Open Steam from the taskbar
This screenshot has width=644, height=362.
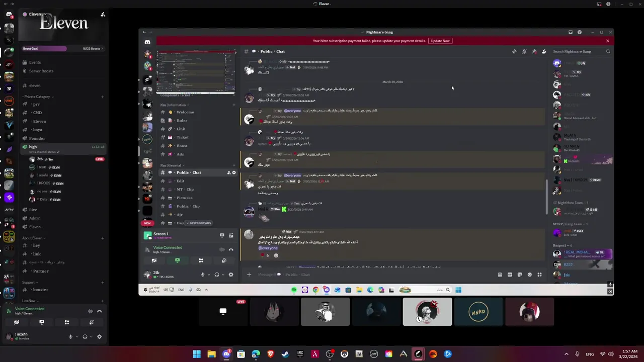coord(285,354)
